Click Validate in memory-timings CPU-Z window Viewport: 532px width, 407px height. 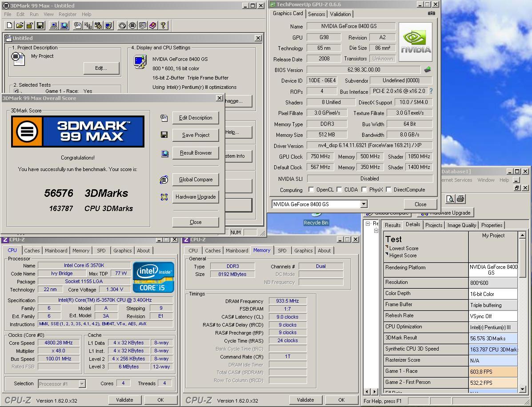click(305, 400)
